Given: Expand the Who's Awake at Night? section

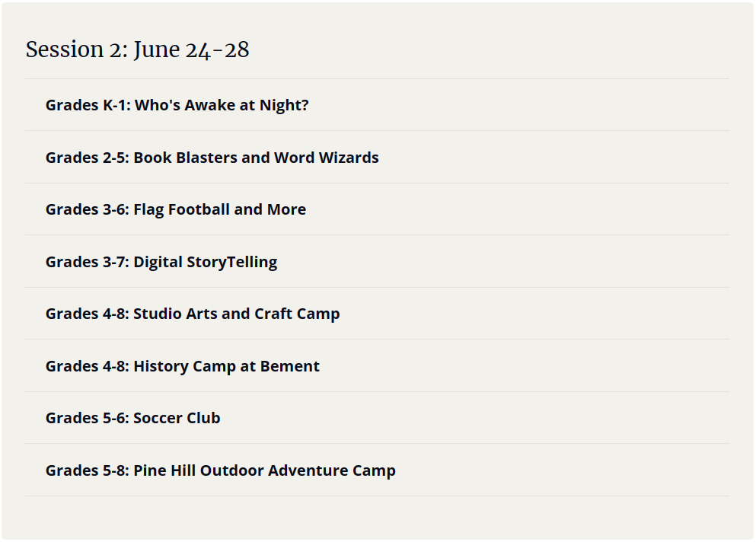Looking at the screenshot, I should coord(377,104).
